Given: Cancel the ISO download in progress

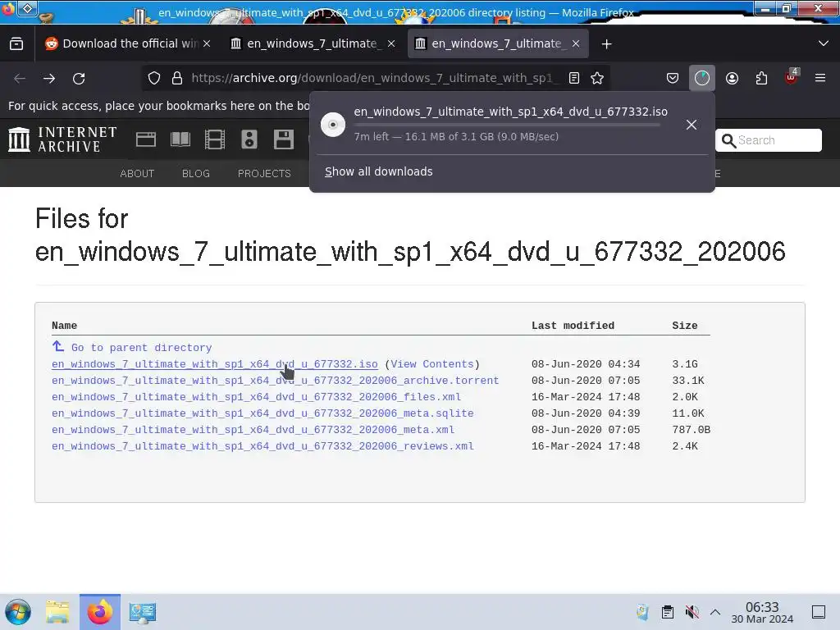Looking at the screenshot, I should pos(691,125).
